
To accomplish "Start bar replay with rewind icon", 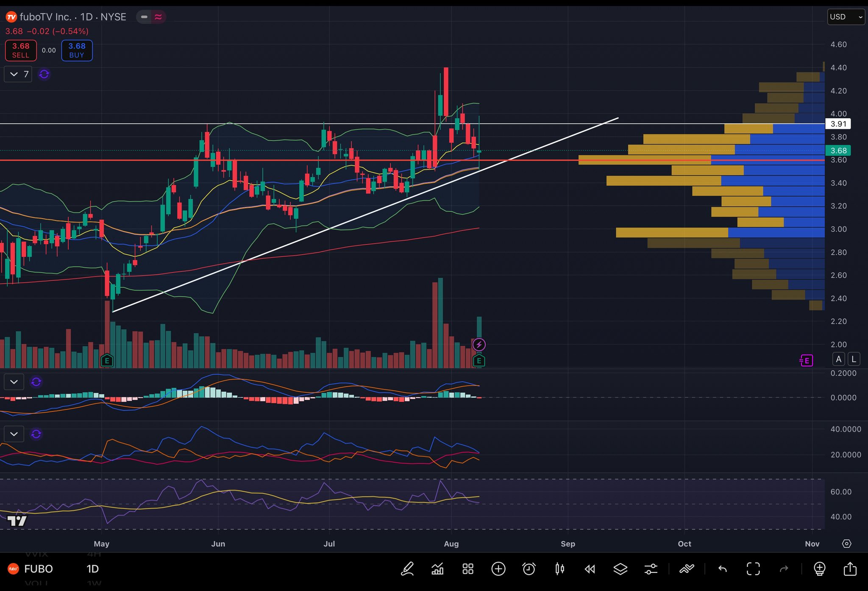I will 590,569.
